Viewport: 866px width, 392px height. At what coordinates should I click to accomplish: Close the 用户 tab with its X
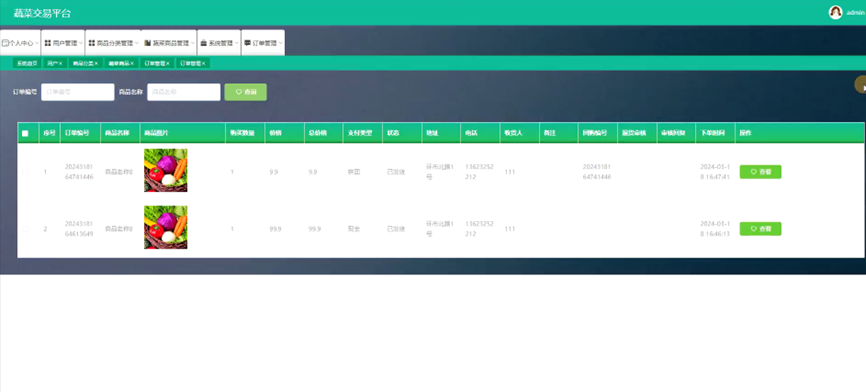(x=60, y=63)
